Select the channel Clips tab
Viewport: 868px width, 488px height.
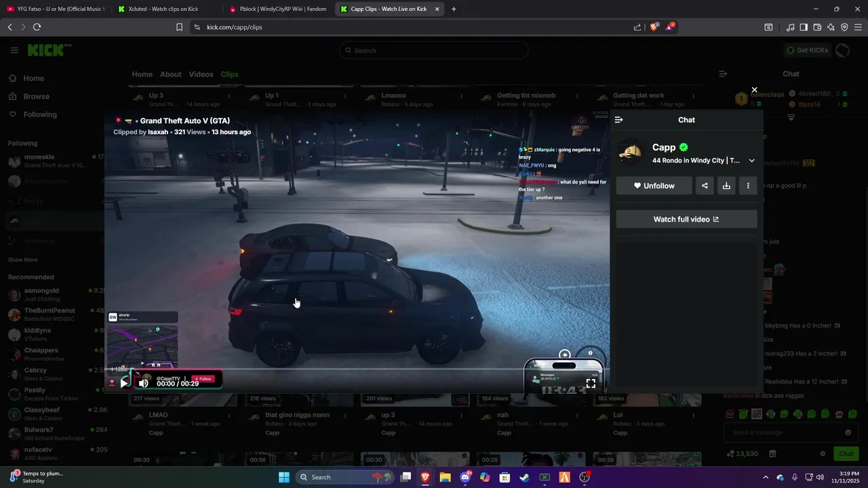point(229,74)
